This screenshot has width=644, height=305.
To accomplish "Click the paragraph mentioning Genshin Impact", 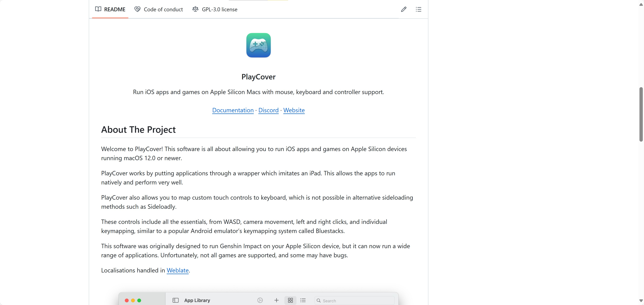I will pyautogui.click(x=256, y=250).
